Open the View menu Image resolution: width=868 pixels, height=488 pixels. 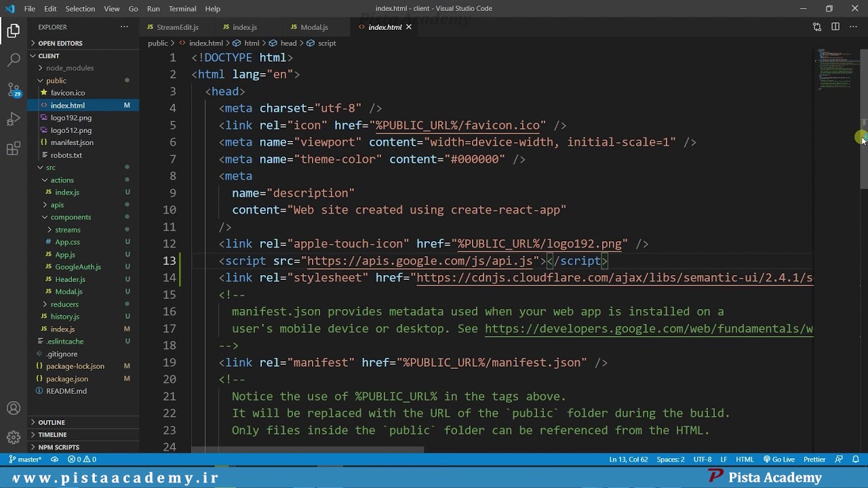[x=112, y=9]
